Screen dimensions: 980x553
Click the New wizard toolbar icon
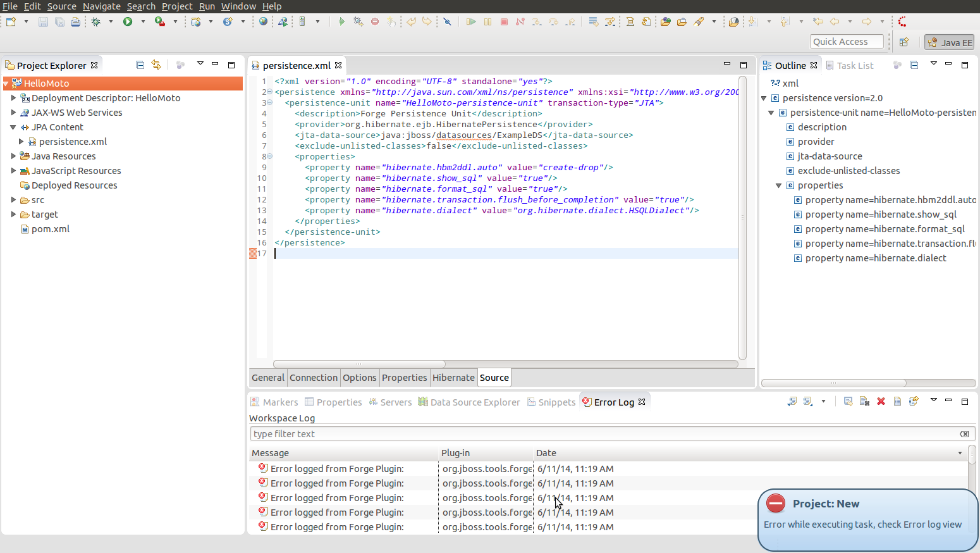coord(11,22)
